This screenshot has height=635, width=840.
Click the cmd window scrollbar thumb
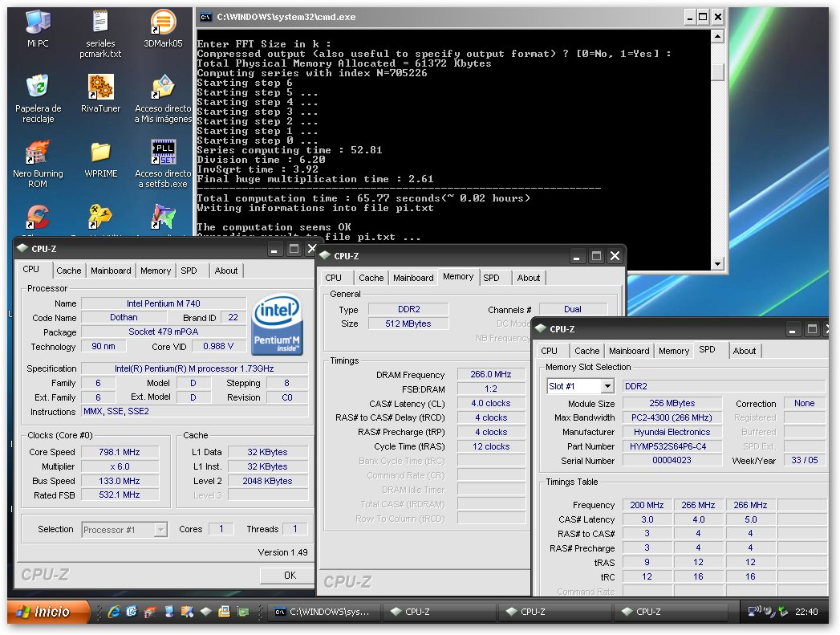[717, 71]
